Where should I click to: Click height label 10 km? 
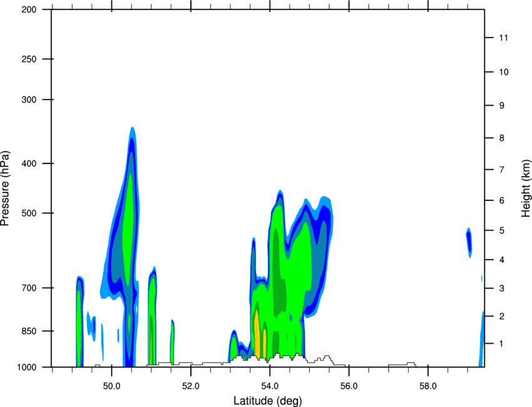[x=503, y=72]
